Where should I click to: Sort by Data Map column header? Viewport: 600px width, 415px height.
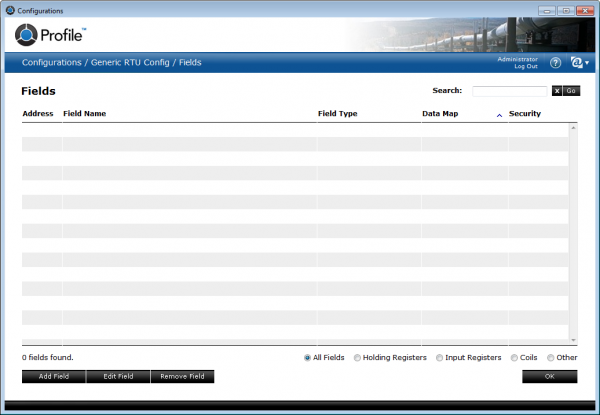440,114
